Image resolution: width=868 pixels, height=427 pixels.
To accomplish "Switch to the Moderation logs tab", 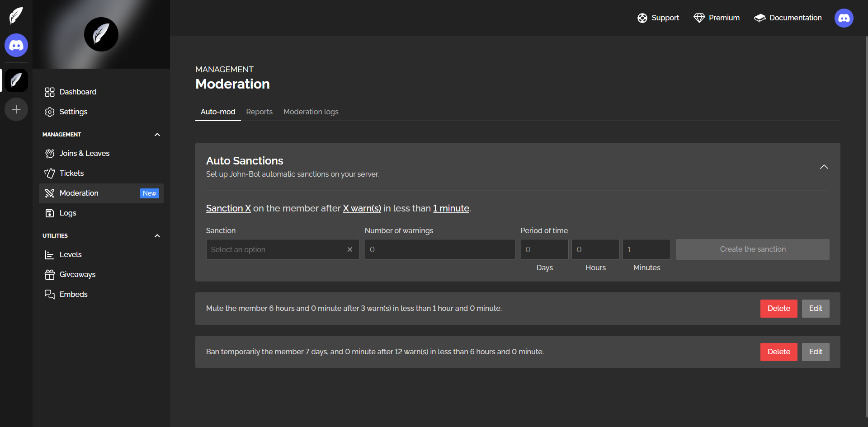I will 311,112.
